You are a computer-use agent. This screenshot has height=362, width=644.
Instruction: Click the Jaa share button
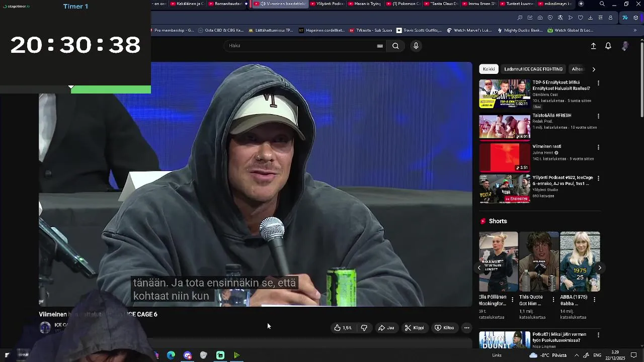pos(386,328)
